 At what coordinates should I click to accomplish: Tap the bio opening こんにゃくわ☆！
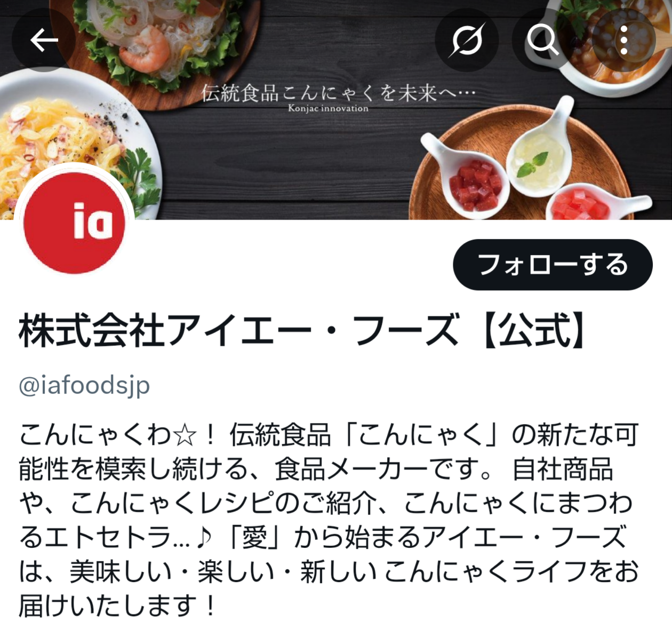click(x=117, y=435)
